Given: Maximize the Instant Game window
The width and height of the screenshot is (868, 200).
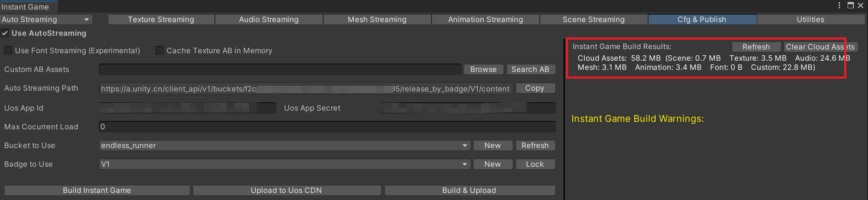Looking at the screenshot, I should coord(851,5).
